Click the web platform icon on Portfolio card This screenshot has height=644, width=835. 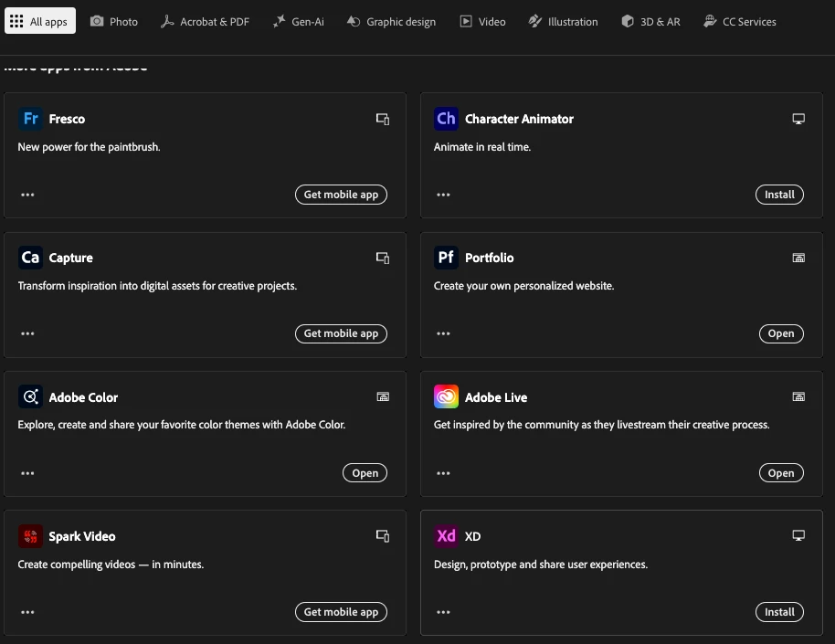point(798,258)
